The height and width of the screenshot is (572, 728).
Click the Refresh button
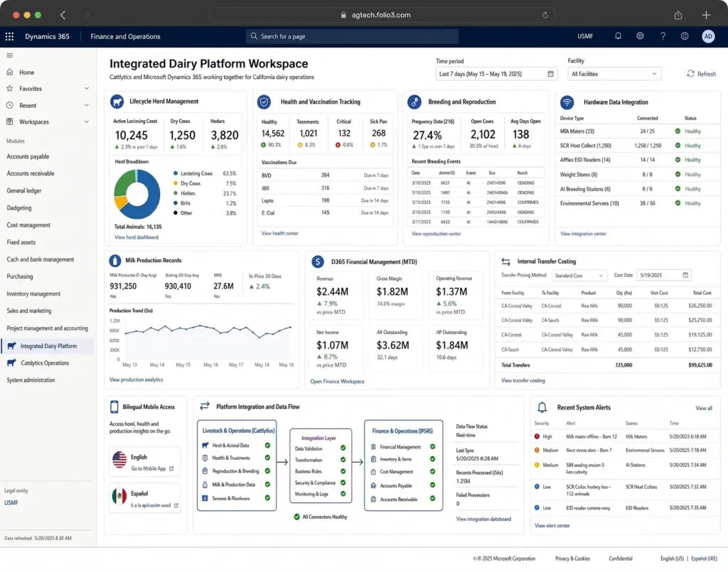pos(701,74)
